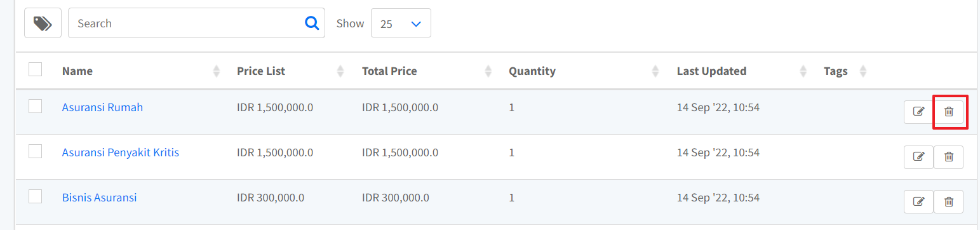Viewport: 980px width, 230px height.
Task: Focus the Search input field
Action: pos(187,23)
